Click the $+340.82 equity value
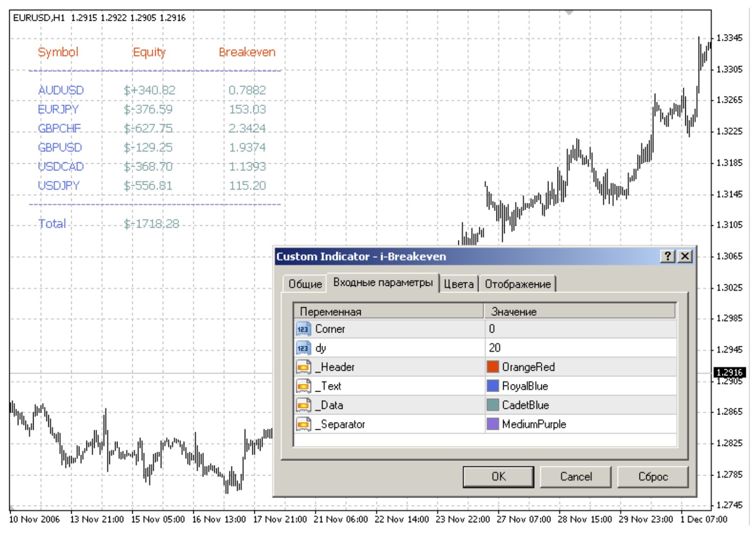This screenshot has height=533, width=756. click(150, 90)
